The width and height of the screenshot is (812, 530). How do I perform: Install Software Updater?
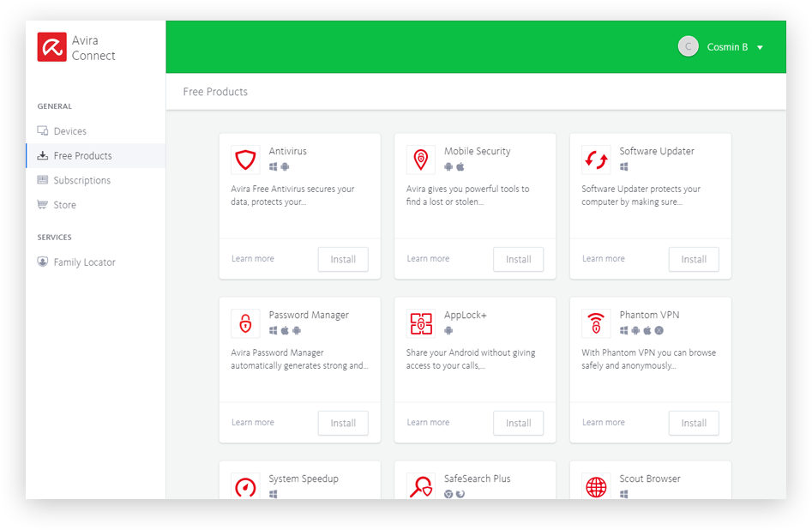click(694, 260)
